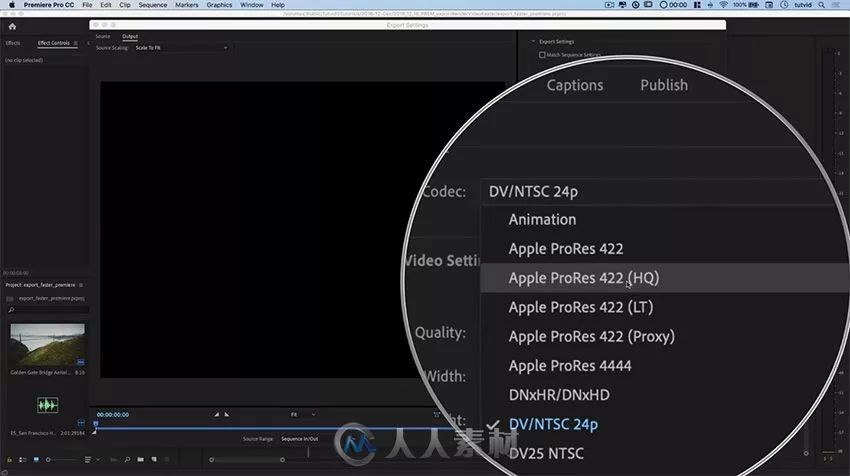Click the Creative Cloud status icon at bottom-left

[3, 471]
